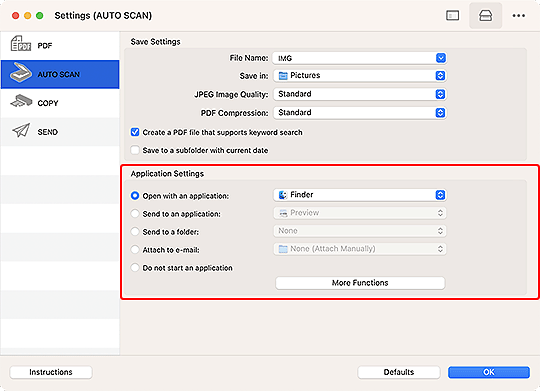
Task: Confirm settings with the OK button
Action: click(x=489, y=372)
